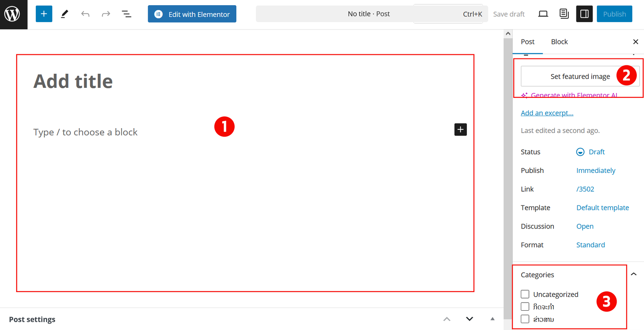This screenshot has height=330, width=644.
Task: Click the Undo arrow icon
Action: pos(85,14)
